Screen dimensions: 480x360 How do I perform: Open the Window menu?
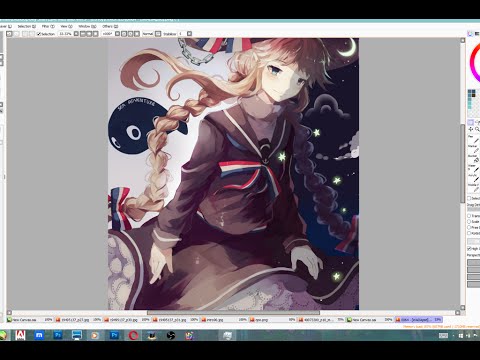tap(87, 26)
